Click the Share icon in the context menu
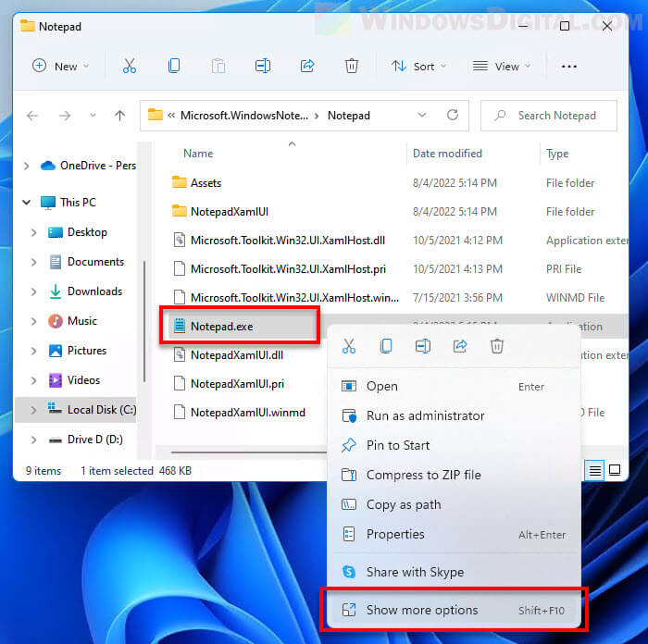 click(459, 346)
